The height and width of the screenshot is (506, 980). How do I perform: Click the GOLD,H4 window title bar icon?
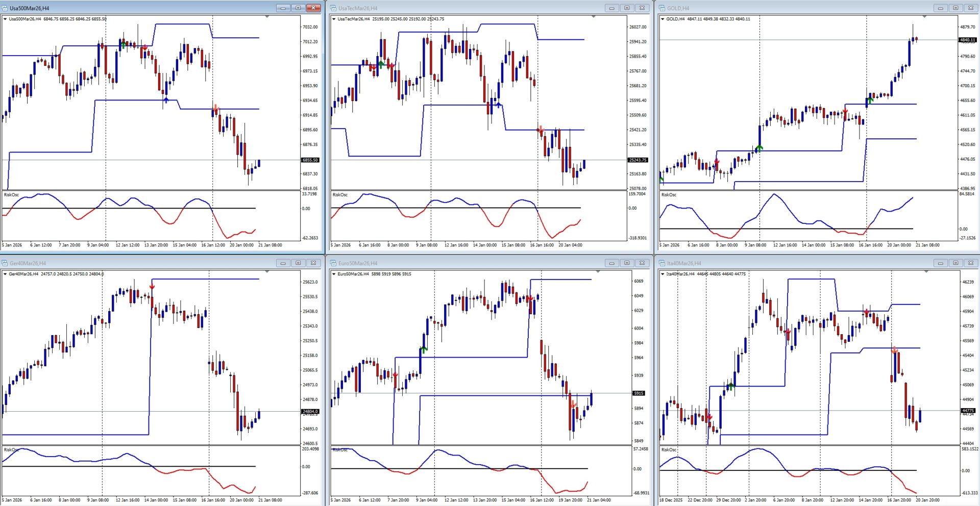(x=662, y=8)
